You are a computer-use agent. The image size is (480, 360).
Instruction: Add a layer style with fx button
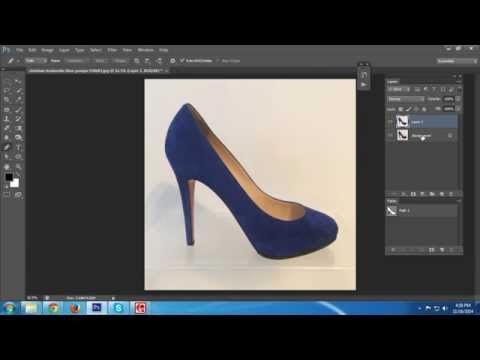pyautogui.click(x=404, y=194)
